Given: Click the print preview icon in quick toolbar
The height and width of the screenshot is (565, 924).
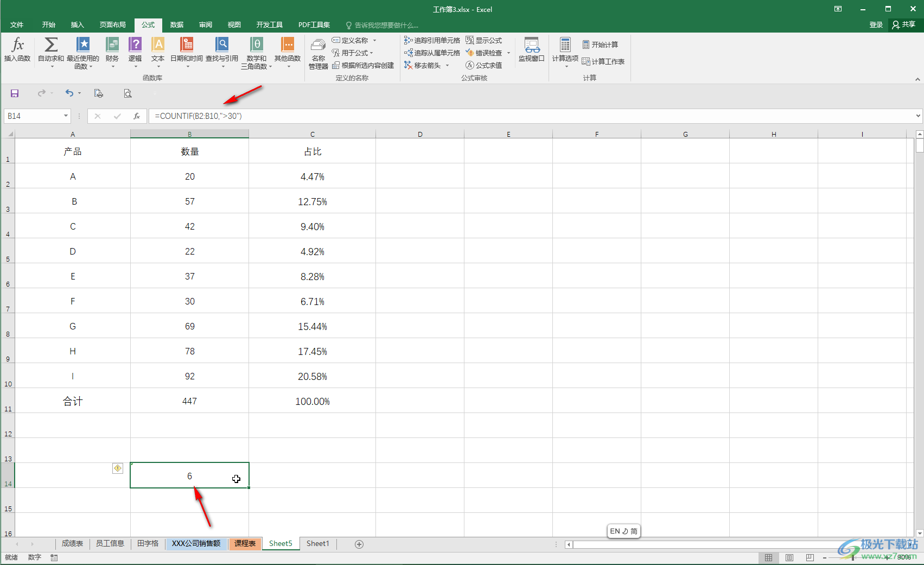Looking at the screenshot, I should point(128,93).
